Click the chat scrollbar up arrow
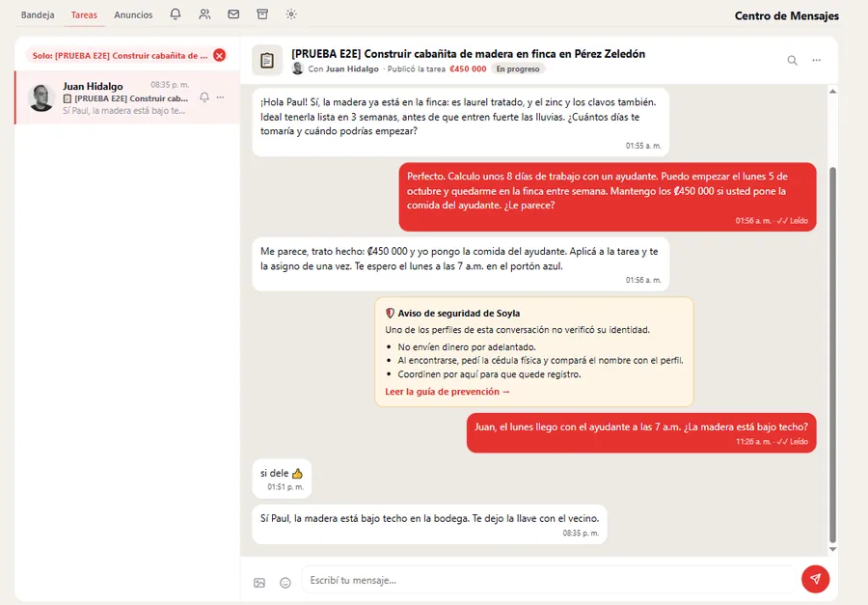This screenshot has height=605, width=868. [832, 91]
